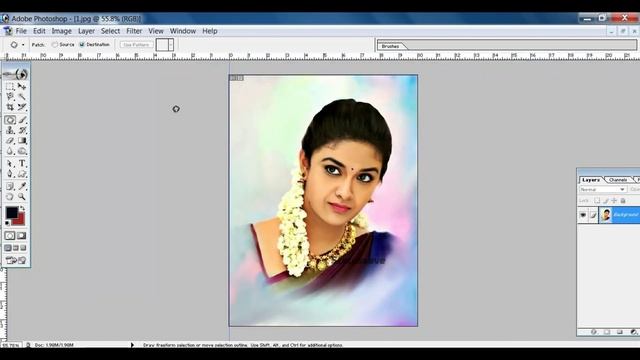Select the Crop tool

[x=10, y=107]
